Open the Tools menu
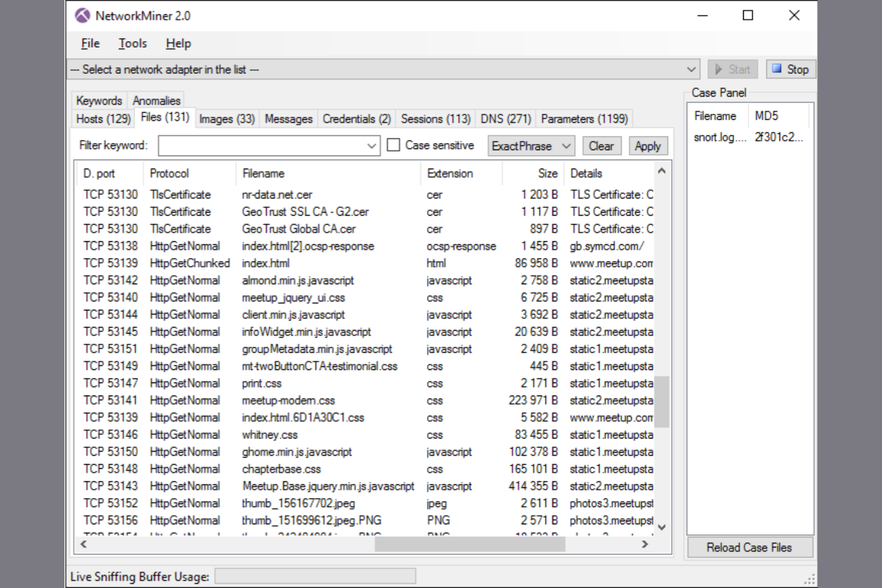This screenshot has width=882, height=588. coord(132,43)
